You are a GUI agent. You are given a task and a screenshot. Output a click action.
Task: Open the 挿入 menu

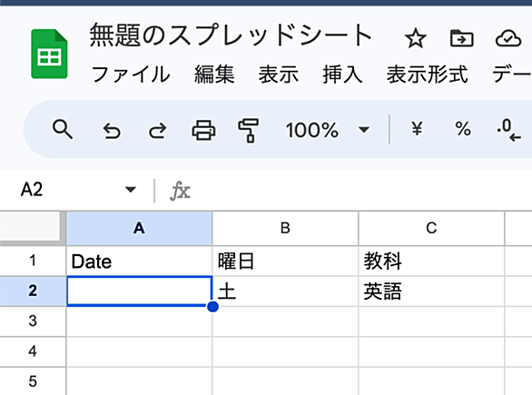pos(342,74)
